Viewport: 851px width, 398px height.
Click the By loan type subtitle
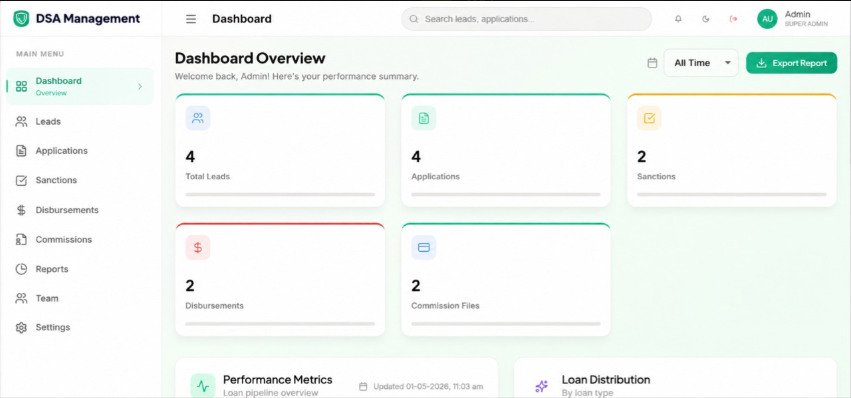[587, 393]
